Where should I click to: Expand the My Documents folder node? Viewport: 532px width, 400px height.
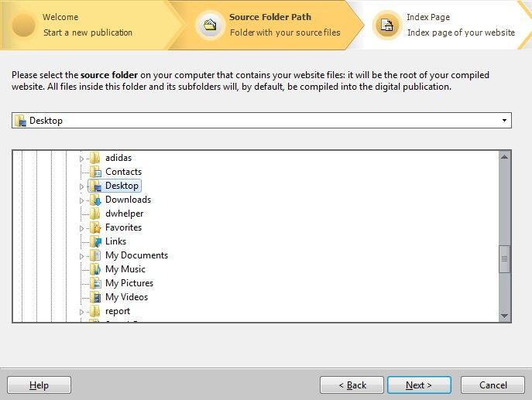pyautogui.click(x=81, y=256)
